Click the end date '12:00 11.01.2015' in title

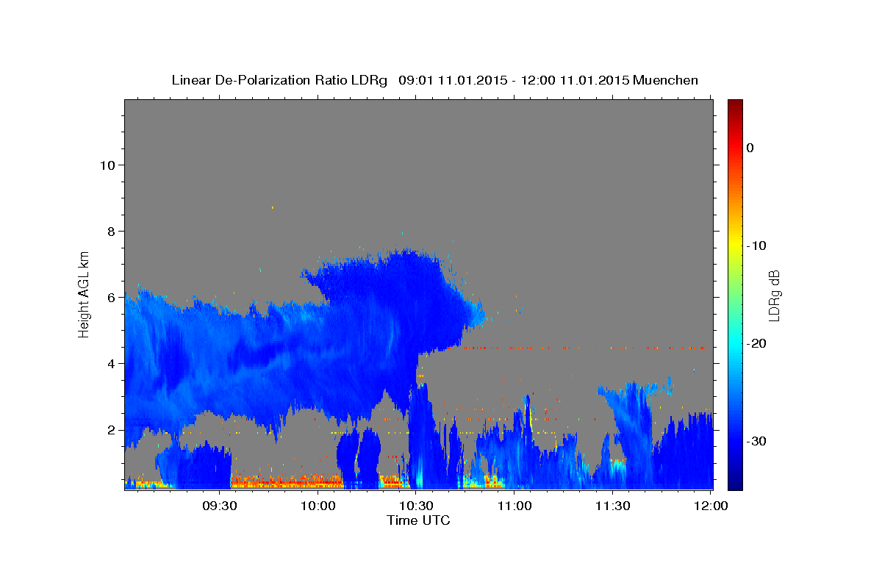576,80
